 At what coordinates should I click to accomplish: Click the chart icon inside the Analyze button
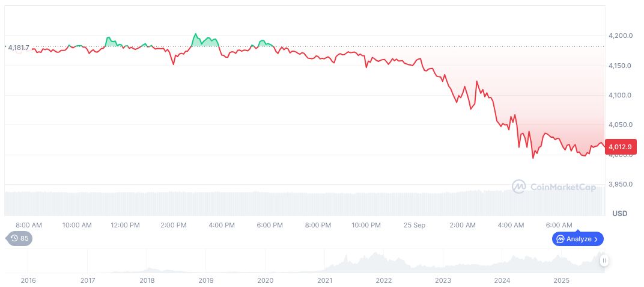click(x=560, y=239)
